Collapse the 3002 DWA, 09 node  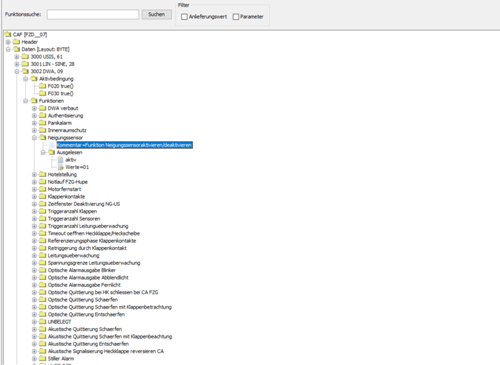[17, 71]
